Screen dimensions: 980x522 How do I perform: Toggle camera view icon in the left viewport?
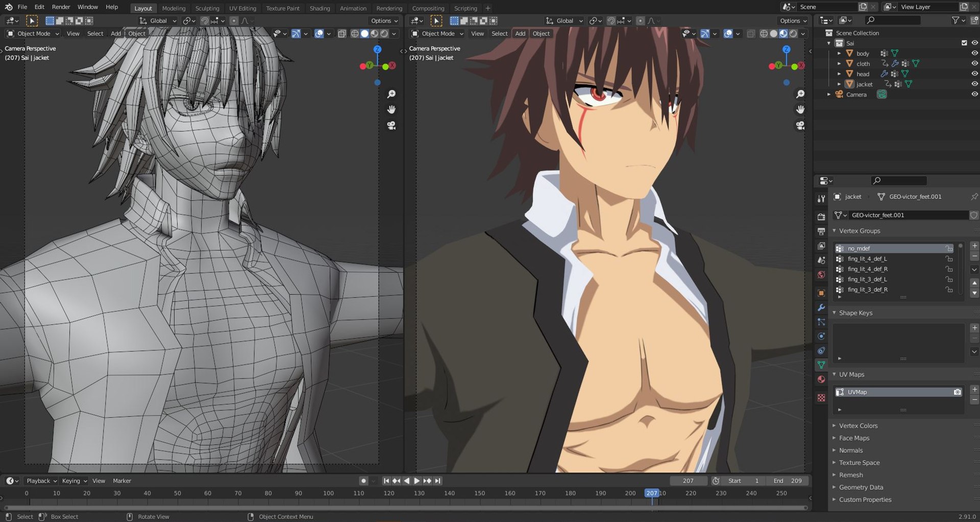pyautogui.click(x=391, y=125)
